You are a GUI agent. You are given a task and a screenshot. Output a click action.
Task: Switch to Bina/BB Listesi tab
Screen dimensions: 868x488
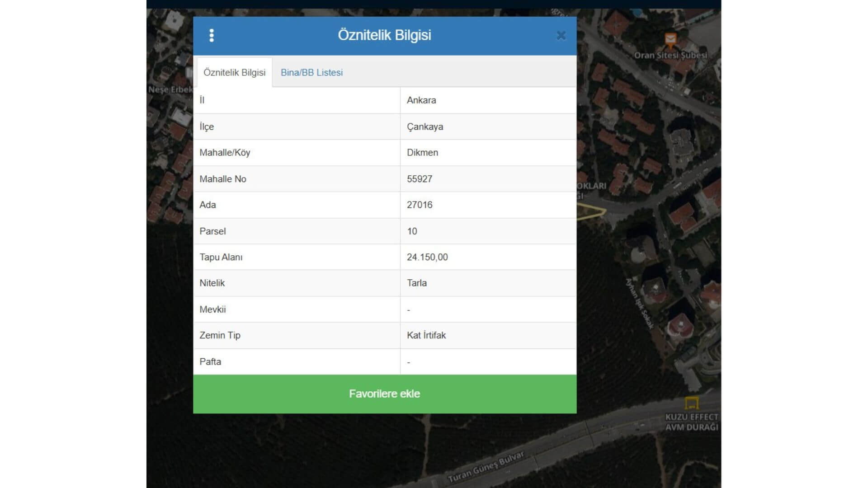pyautogui.click(x=311, y=72)
